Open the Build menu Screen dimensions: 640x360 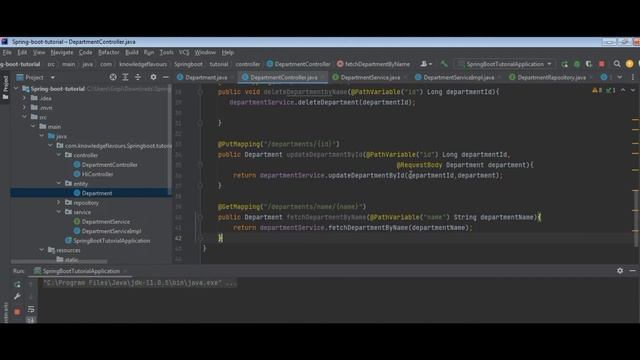click(x=131, y=53)
